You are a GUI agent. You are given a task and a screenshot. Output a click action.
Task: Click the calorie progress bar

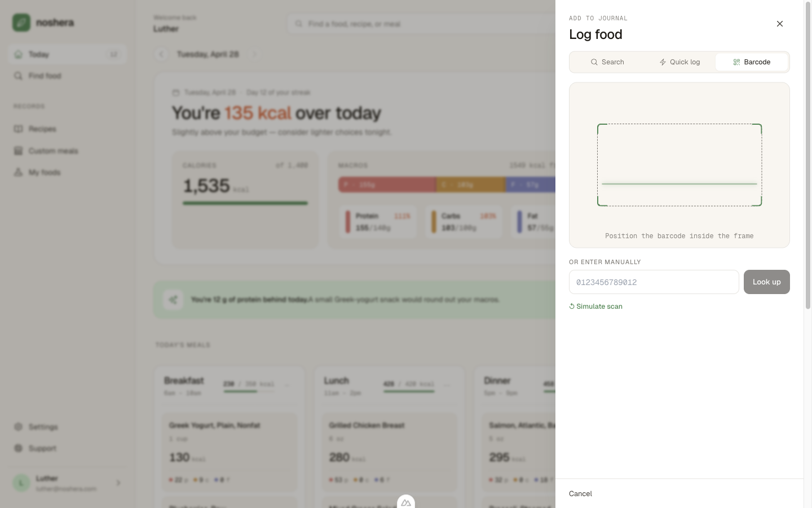coord(245,203)
